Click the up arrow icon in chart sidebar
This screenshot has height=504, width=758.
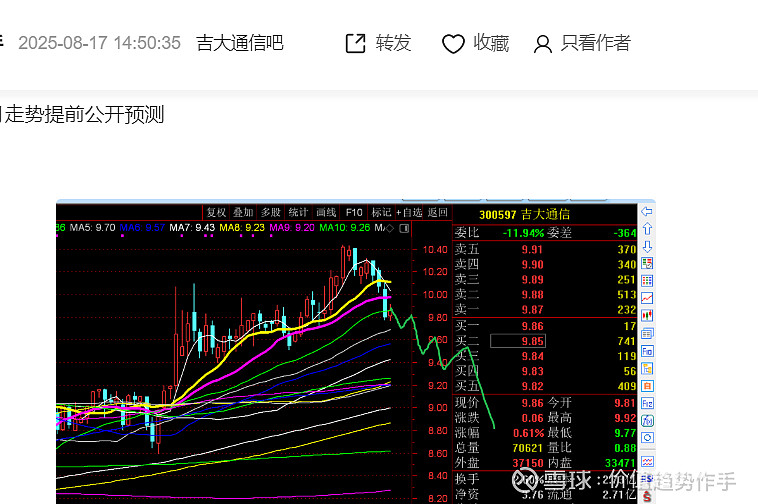647,229
